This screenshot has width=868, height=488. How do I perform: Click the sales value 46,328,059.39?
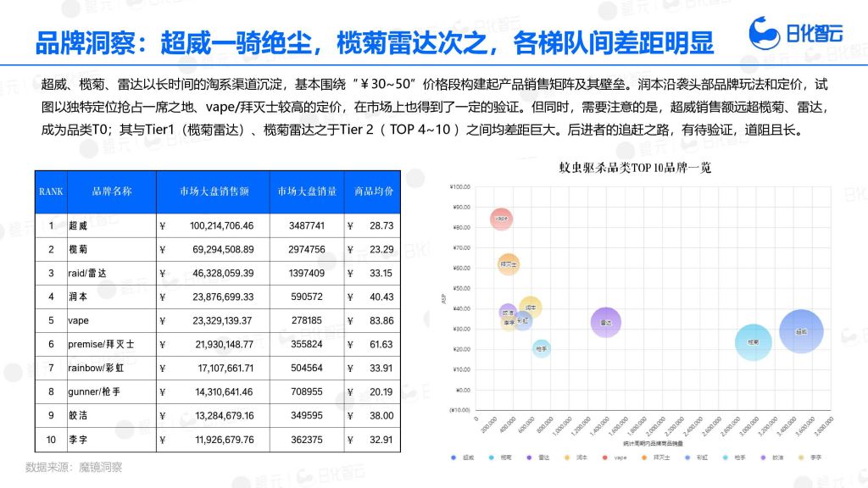[x=223, y=274]
